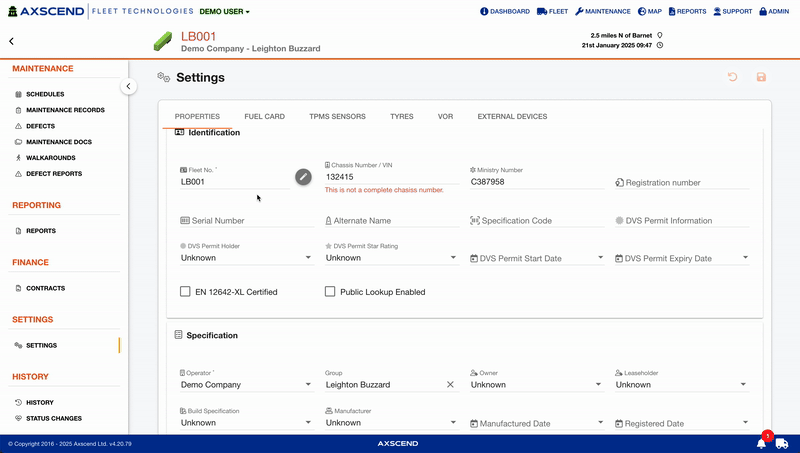Click the truck icon in bottom right corner
Image resolution: width=800 pixels, height=453 pixels.
tap(782, 443)
